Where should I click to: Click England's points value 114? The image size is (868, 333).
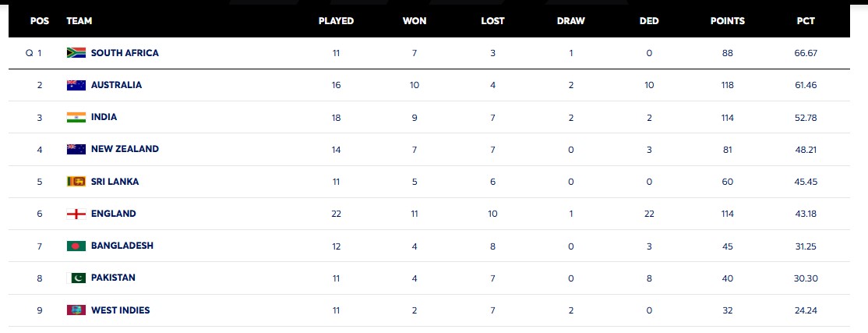pyautogui.click(x=727, y=214)
